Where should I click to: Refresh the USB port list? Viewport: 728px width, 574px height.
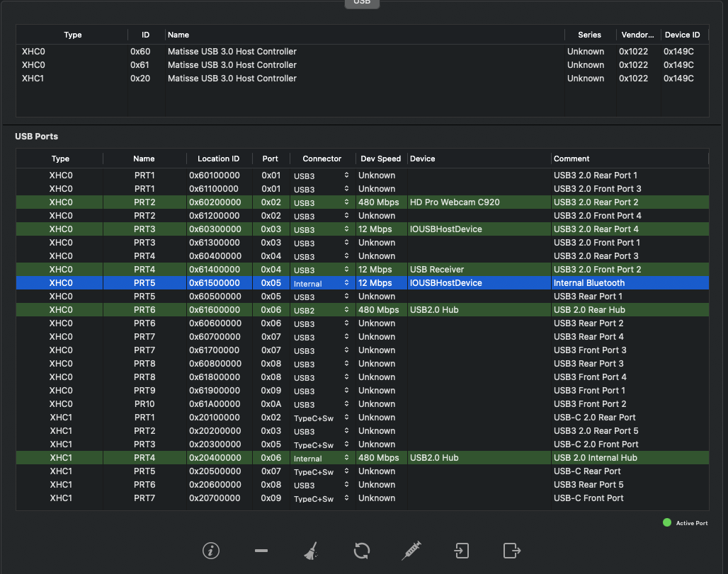[361, 551]
